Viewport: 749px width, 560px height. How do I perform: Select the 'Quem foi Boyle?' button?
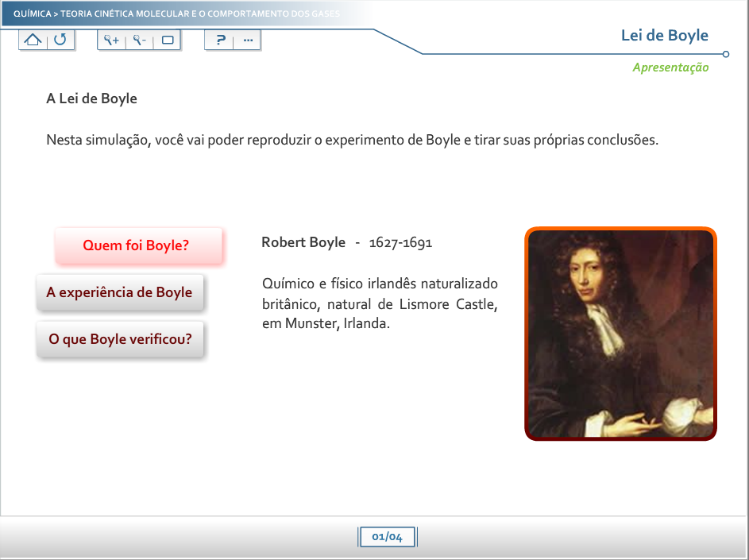(x=138, y=245)
